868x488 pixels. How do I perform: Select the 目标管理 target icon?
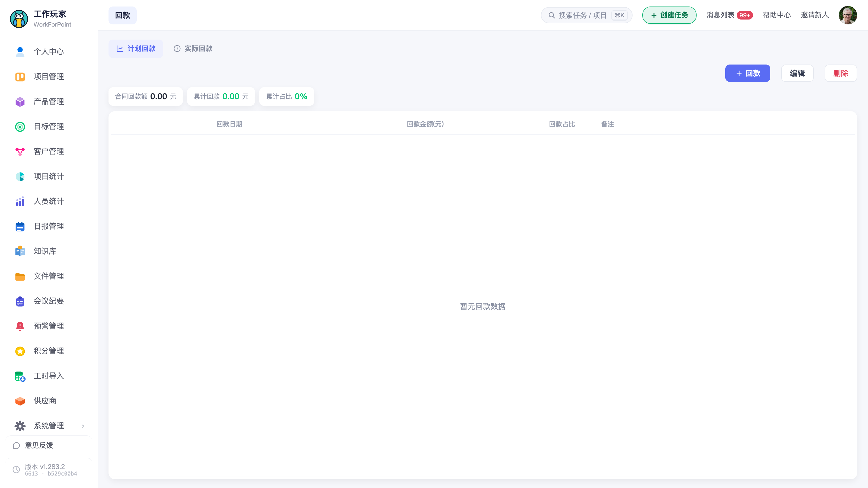[20, 127]
